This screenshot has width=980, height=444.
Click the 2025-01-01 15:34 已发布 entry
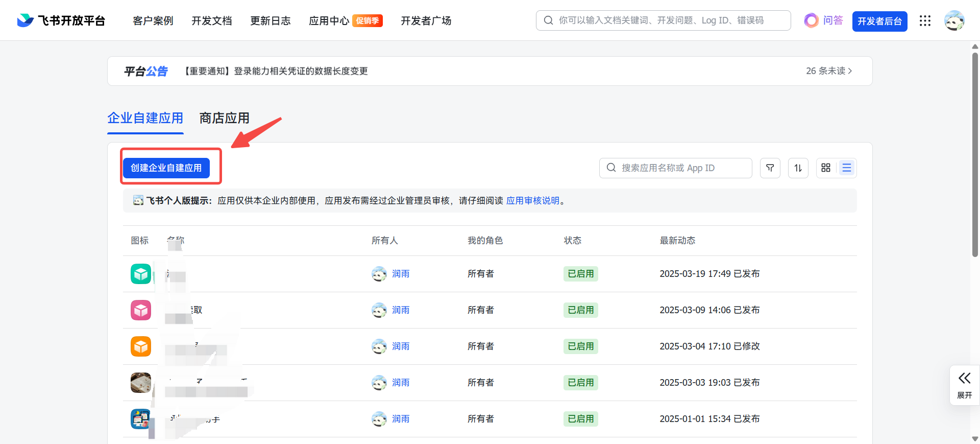[x=709, y=419]
